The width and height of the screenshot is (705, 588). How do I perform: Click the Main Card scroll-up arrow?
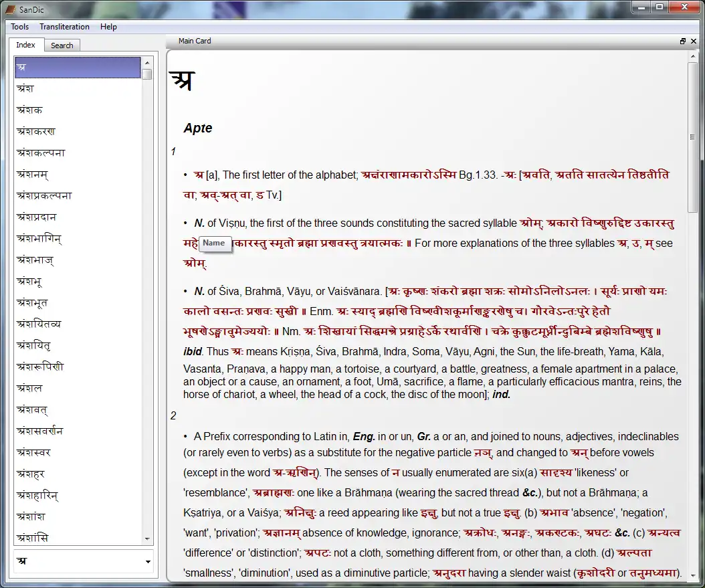693,55
